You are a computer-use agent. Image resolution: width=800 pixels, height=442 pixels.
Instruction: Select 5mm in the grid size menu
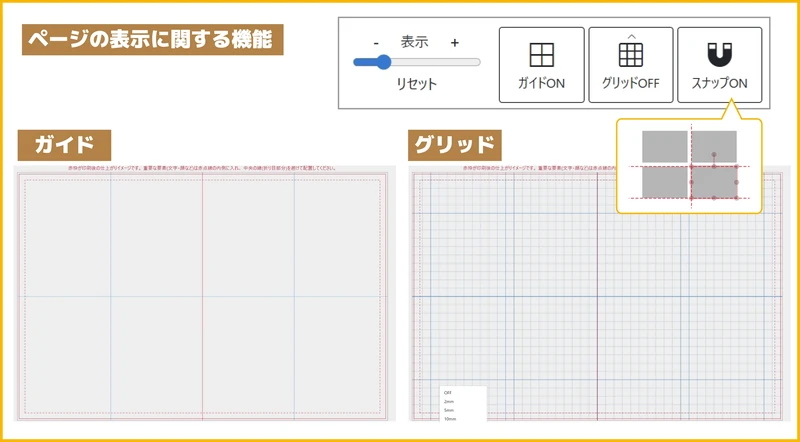tap(449, 410)
